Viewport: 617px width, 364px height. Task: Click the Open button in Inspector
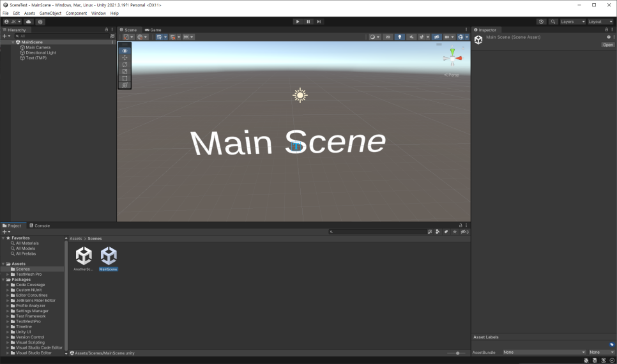point(608,45)
